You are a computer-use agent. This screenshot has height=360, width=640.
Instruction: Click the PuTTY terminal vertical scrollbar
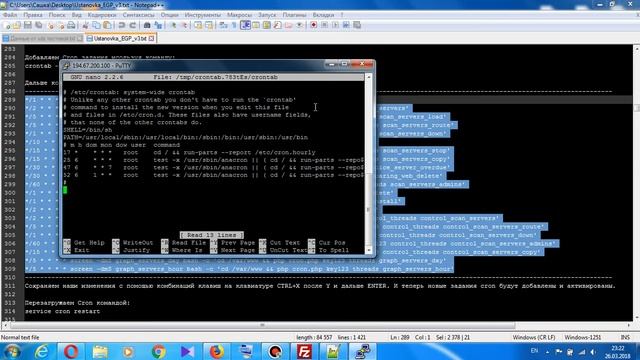(x=369, y=163)
